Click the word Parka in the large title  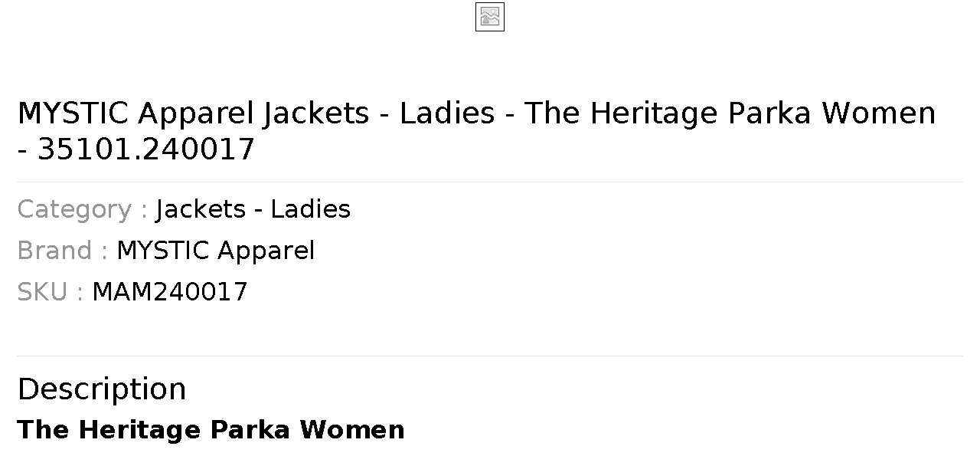[770, 113]
